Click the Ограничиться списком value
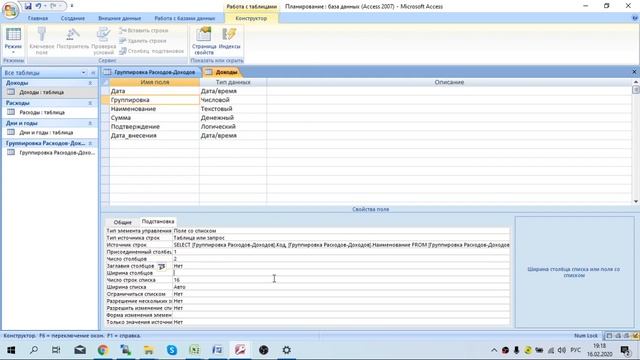 [x=341, y=294]
